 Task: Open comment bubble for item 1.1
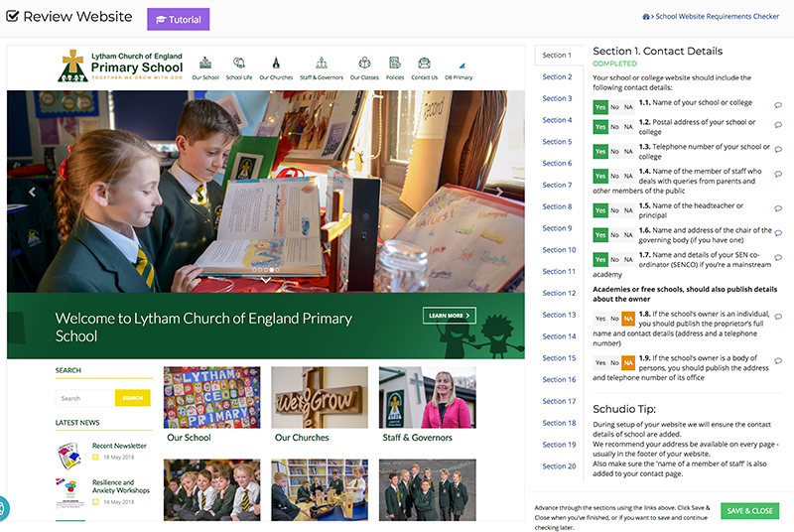[778, 105]
